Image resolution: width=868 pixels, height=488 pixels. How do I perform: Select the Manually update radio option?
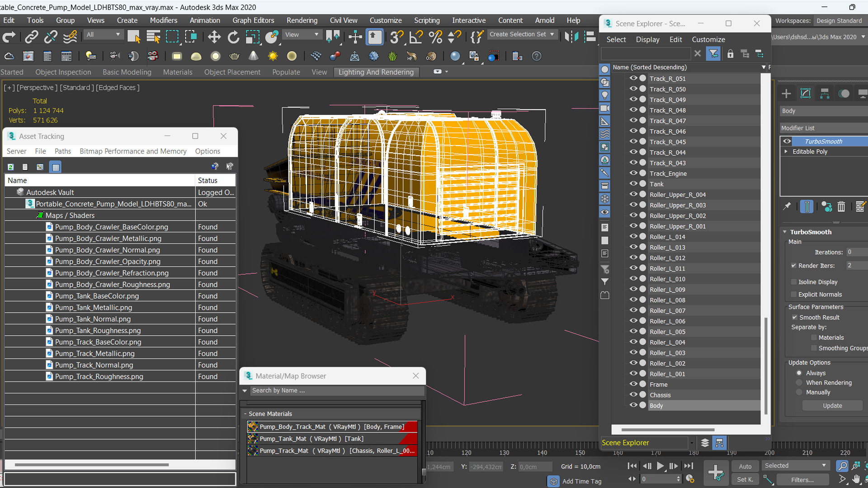799,392
